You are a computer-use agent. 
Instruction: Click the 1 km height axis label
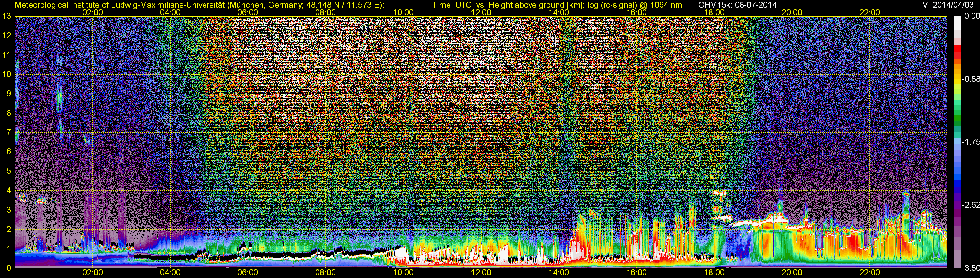pos(9,249)
